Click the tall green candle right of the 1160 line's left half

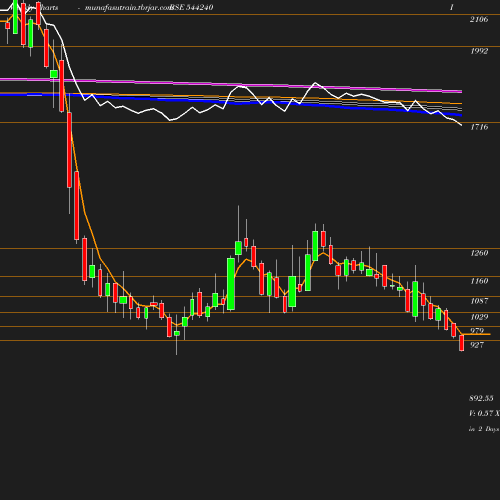231,284
